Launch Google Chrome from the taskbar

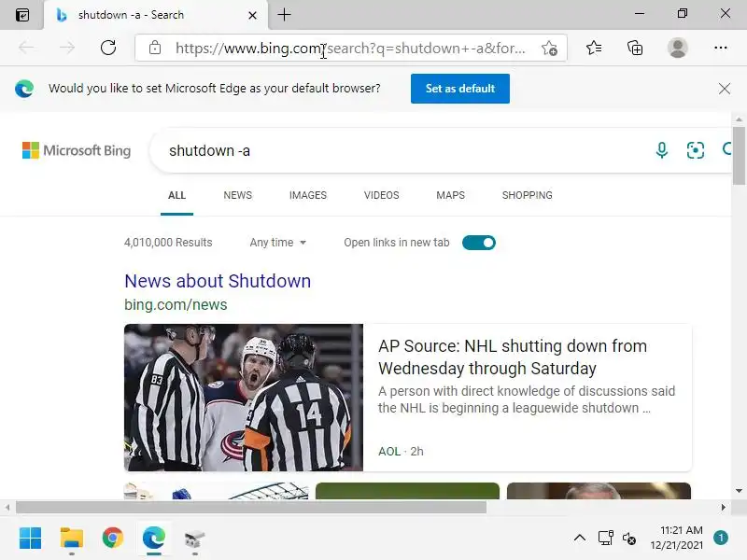click(112, 539)
